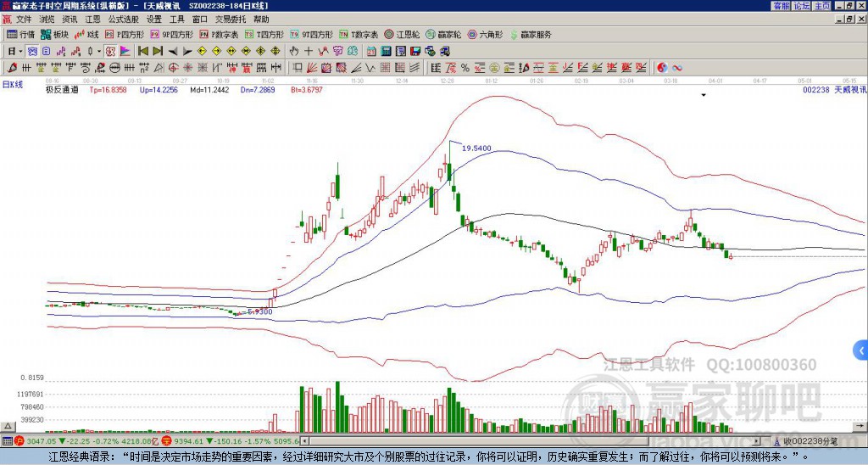Switch to K线 candlestick view
The image size is (868, 465).
(86, 34)
